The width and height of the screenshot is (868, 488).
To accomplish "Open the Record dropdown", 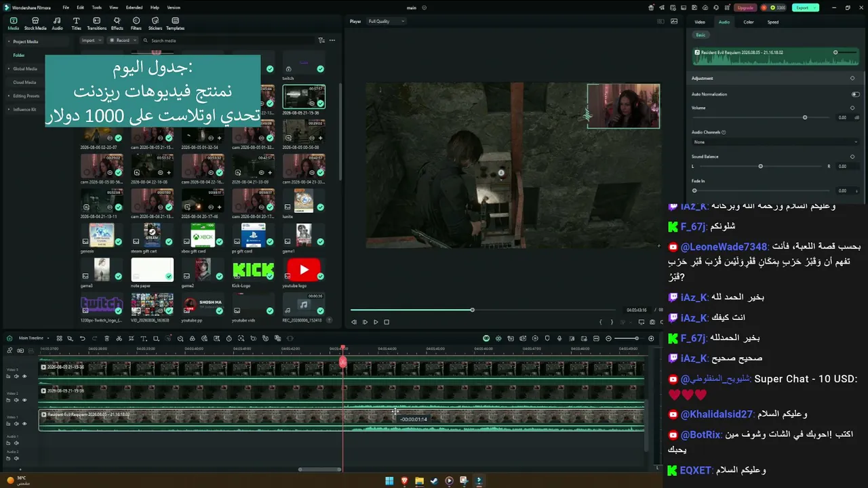I will pyautogui.click(x=123, y=41).
